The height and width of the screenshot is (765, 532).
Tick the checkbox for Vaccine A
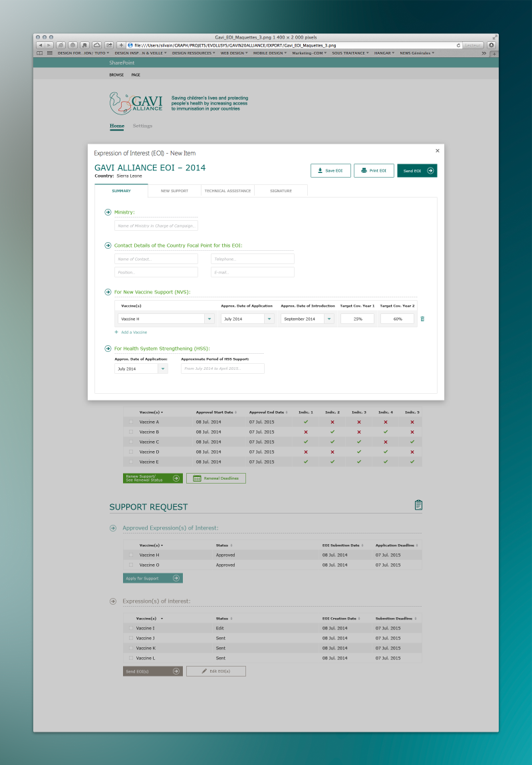point(131,422)
